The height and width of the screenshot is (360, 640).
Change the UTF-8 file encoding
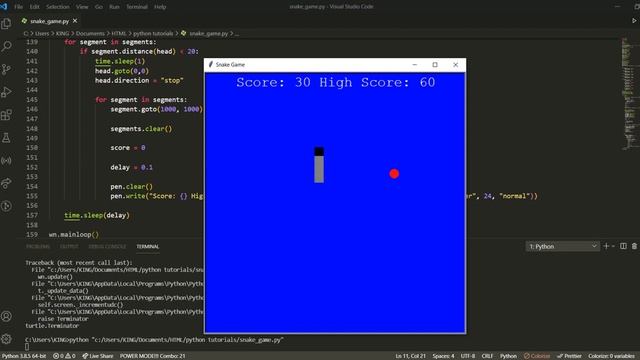pos(468,356)
